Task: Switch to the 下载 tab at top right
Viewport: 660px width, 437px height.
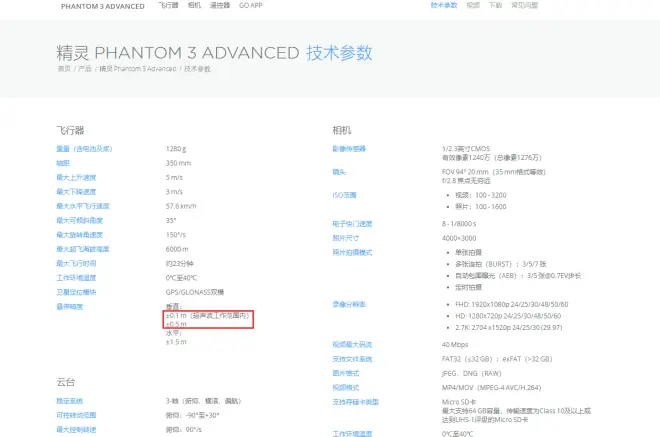Action: click(x=495, y=5)
